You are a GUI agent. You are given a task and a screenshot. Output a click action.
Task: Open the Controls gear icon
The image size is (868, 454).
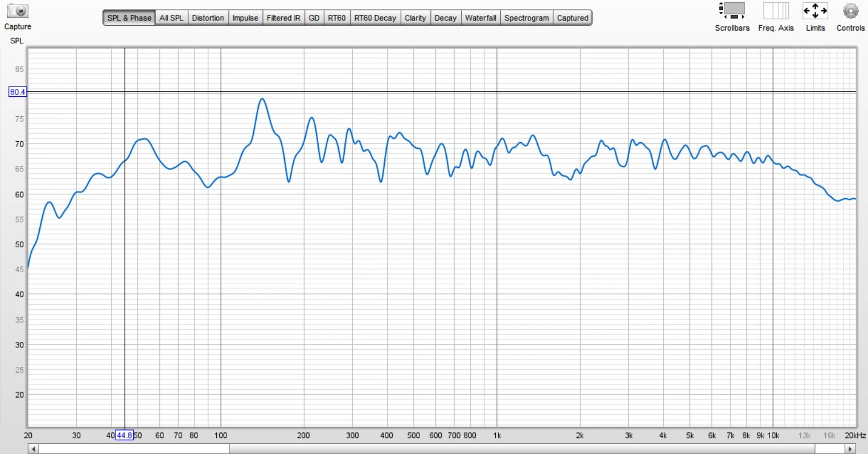tap(850, 11)
